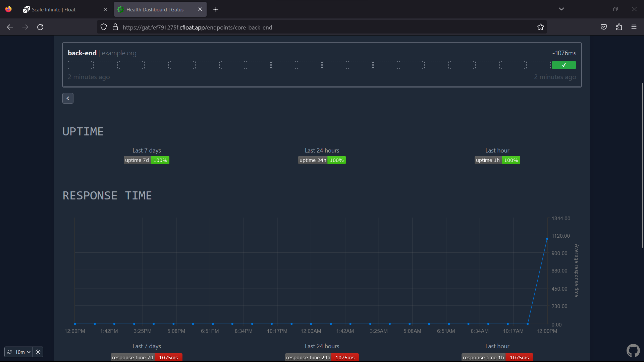The height and width of the screenshot is (362, 644).
Task: Close the Health Dashboard | Gatus tab
Action: tap(200, 9)
